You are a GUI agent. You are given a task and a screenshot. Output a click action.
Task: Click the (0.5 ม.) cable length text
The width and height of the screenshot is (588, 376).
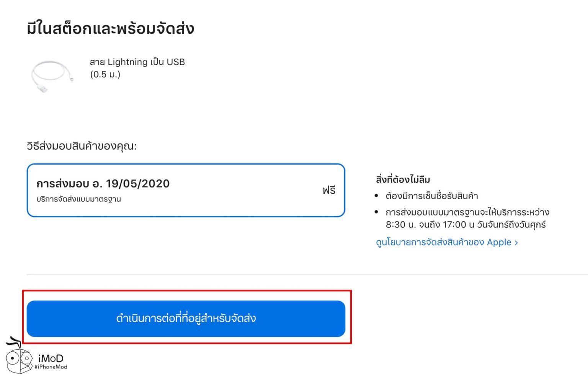[x=105, y=74]
